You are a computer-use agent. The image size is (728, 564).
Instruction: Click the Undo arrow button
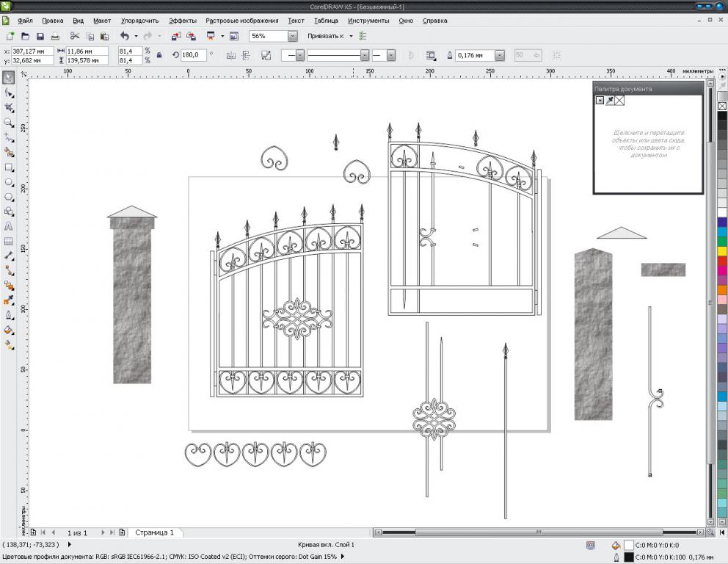pyautogui.click(x=125, y=36)
